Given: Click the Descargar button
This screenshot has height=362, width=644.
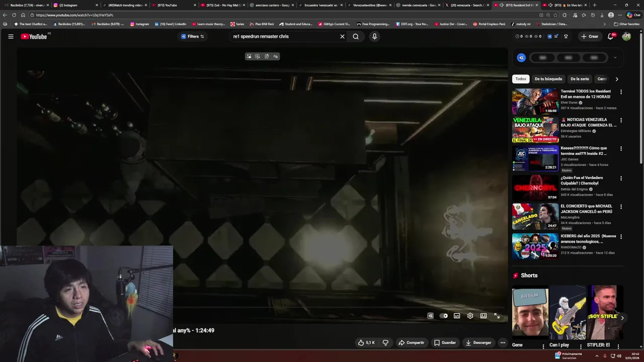Looking at the screenshot, I should pyautogui.click(x=478, y=342).
